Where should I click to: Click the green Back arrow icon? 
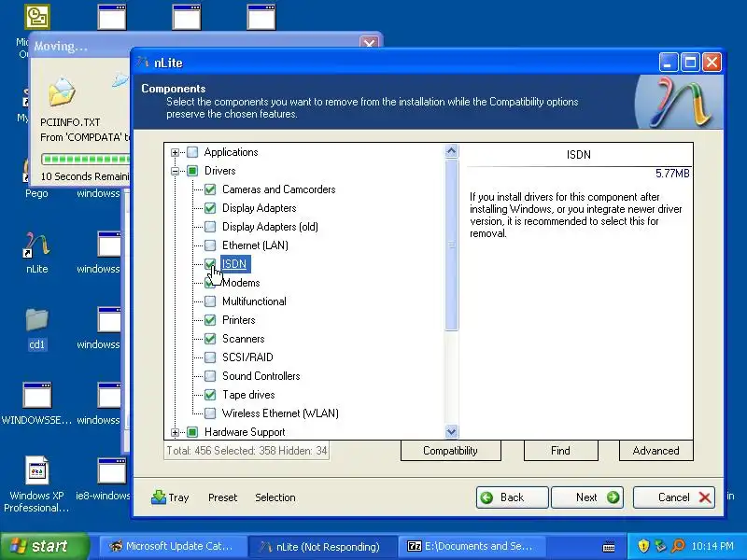point(486,497)
